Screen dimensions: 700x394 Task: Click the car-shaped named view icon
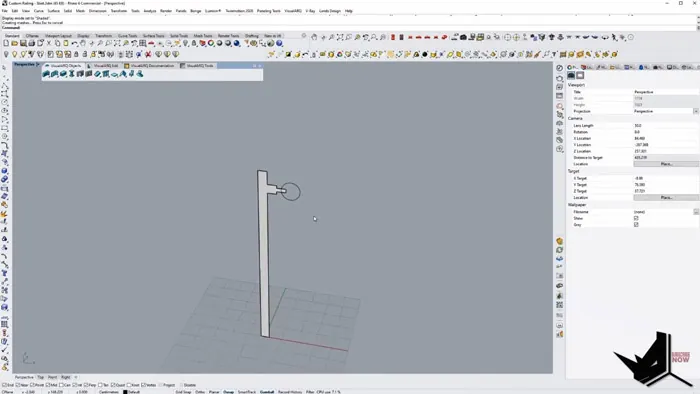pos(151,43)
